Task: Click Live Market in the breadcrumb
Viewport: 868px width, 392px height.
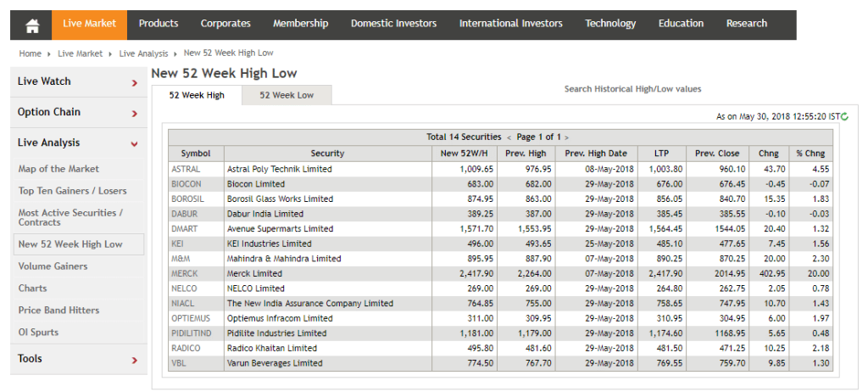Action: [x=81, y=53]
